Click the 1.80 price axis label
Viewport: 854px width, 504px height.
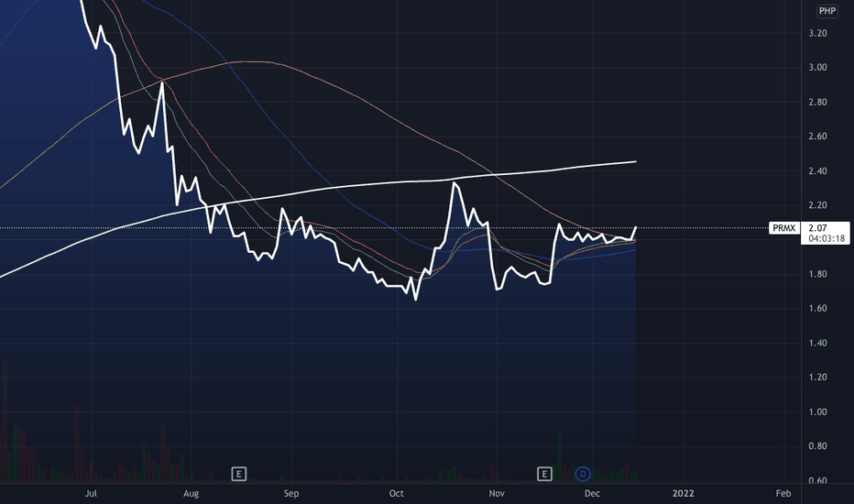(817, 274)
